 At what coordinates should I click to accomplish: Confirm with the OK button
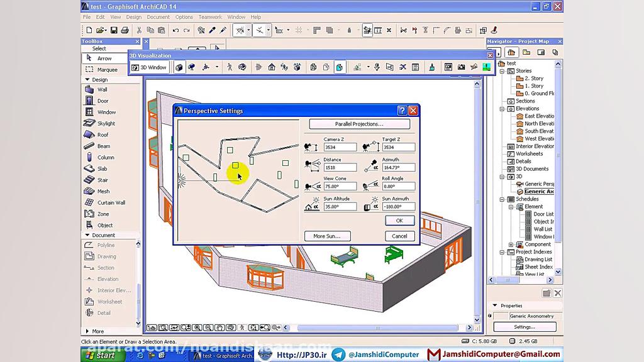pos(399,221)
